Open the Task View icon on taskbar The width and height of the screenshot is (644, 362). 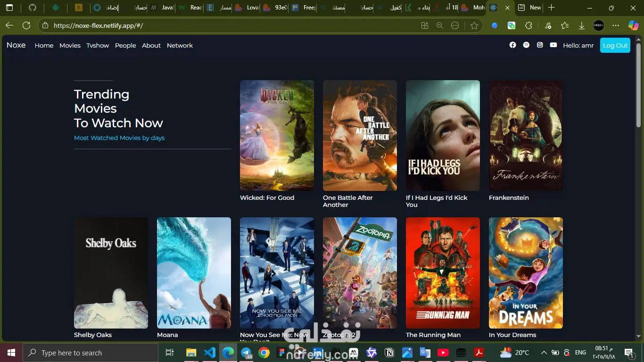[170, 353]
